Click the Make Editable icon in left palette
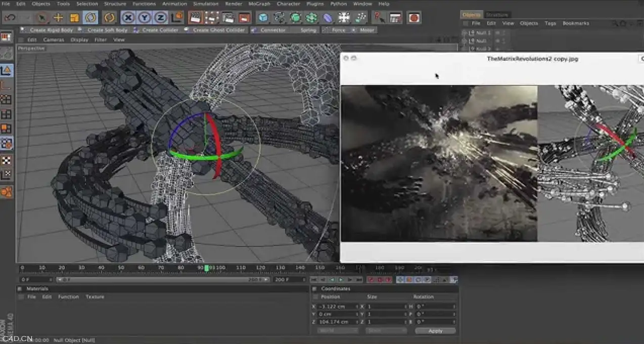The width and height of the screenshot is (644, 344). click(7, 53)
